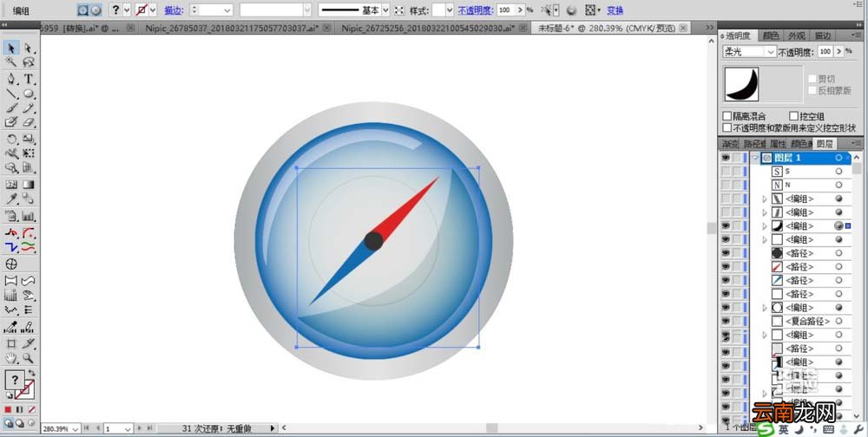
Task: Switch to the 颜色 panel tab
Action: [771, 36]
